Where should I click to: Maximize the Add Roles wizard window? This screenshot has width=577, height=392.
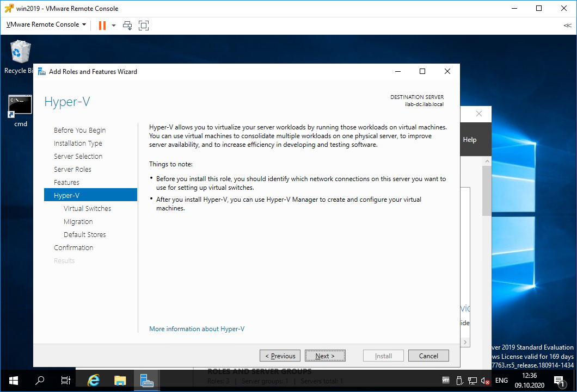pyautogui.click(x=422, y=71)
